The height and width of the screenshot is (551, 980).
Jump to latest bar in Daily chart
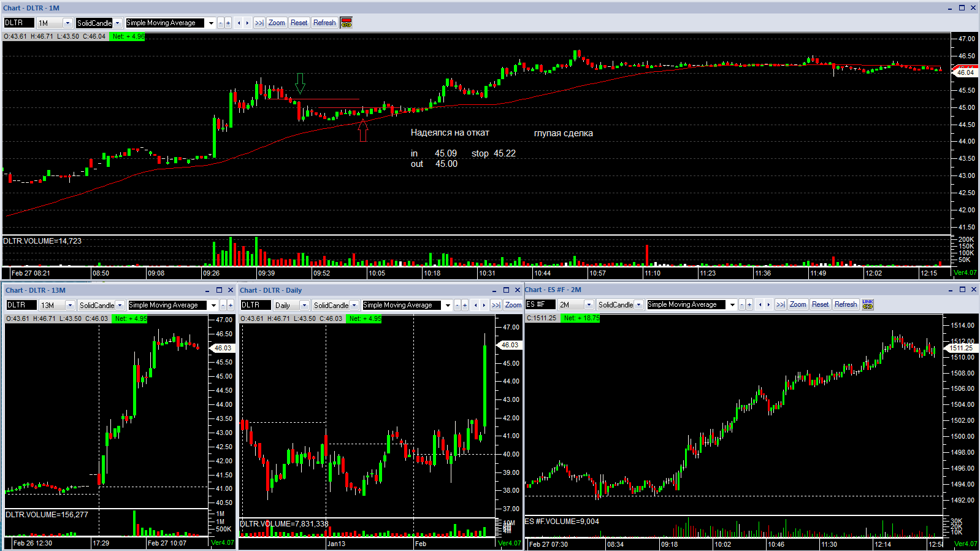click(x=496, y=305)
